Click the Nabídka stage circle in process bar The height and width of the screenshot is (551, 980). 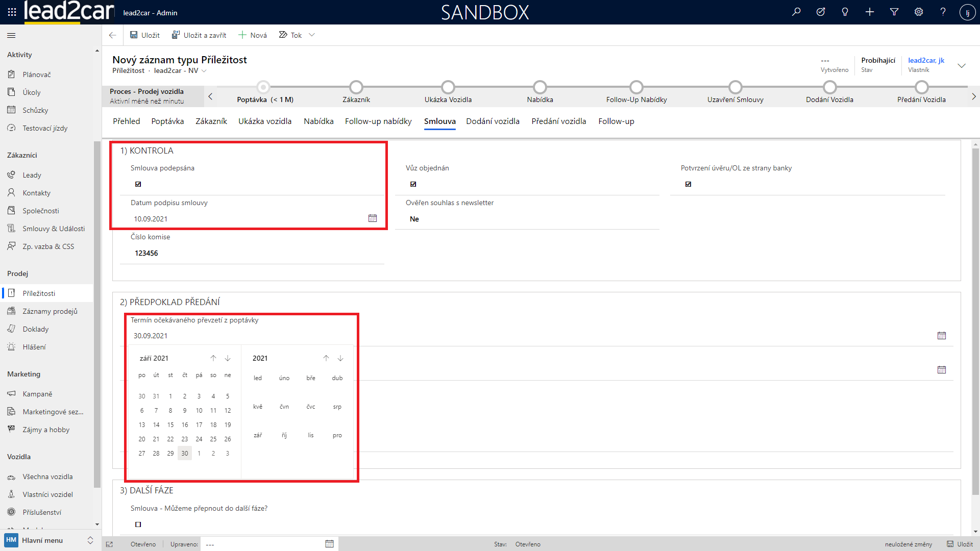click(540, 87)
